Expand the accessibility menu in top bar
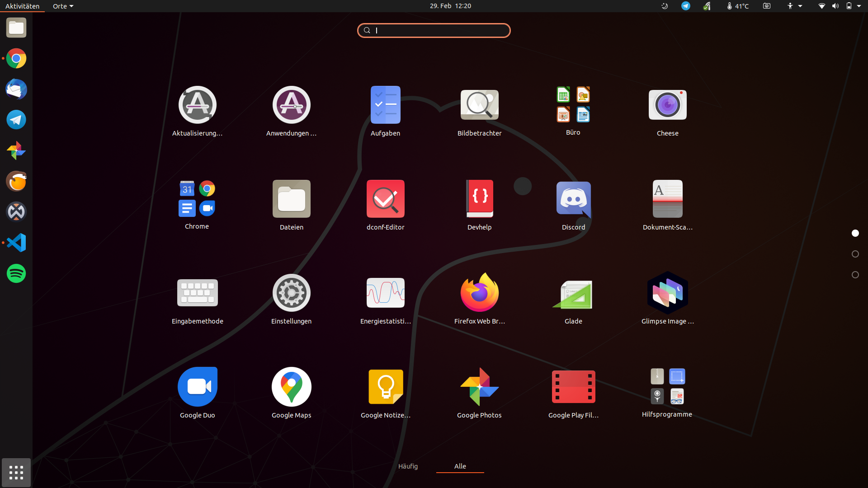The width and height of the screenshot is (868, 488). tap(794, 6)
